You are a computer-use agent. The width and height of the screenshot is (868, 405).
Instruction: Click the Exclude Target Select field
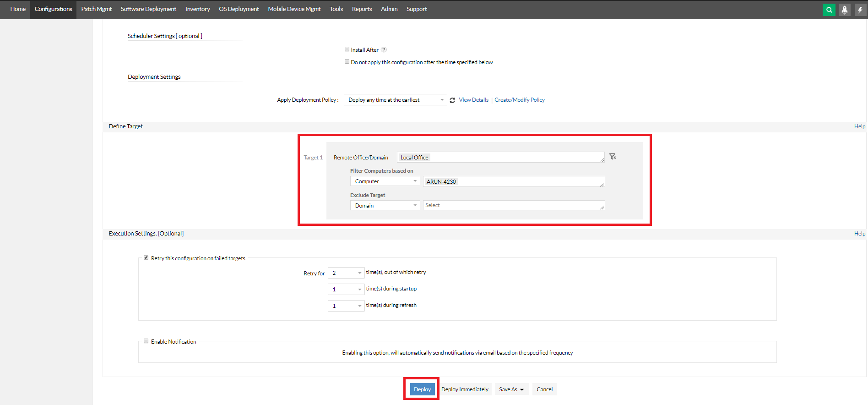[x=514, y=205]
